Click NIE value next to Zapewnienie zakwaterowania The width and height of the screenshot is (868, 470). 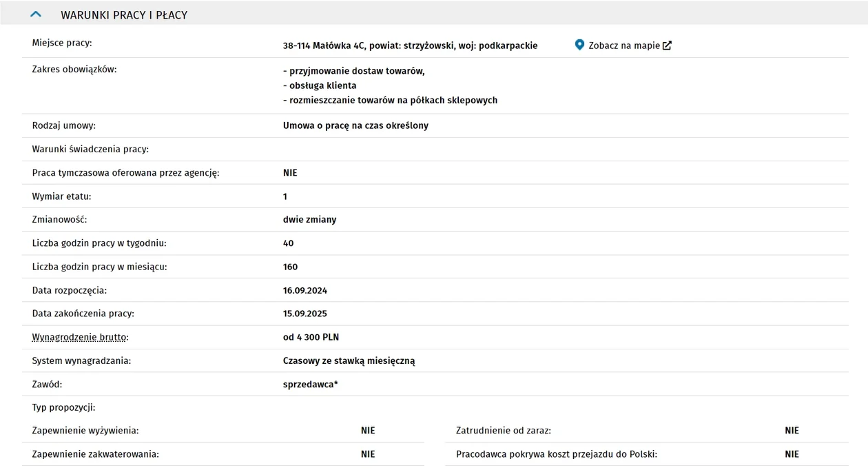pyautogui.click(x=368, y=454)
